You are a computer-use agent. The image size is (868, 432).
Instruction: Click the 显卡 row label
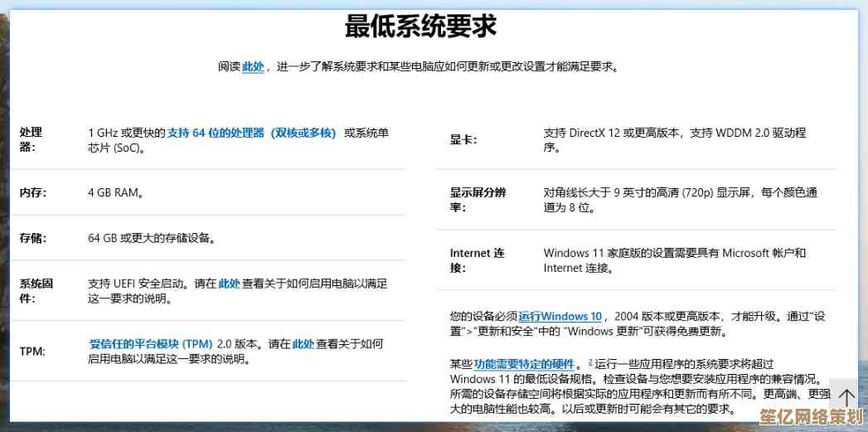[463, 139]
